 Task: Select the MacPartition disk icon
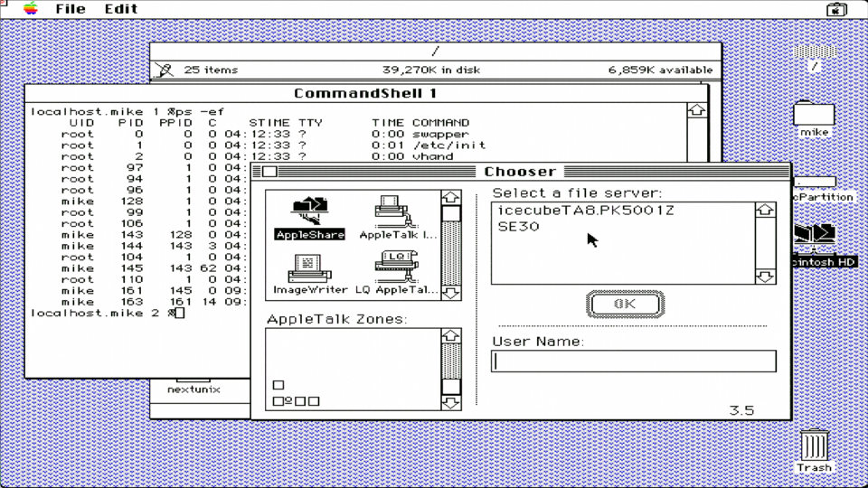[823, 189]
